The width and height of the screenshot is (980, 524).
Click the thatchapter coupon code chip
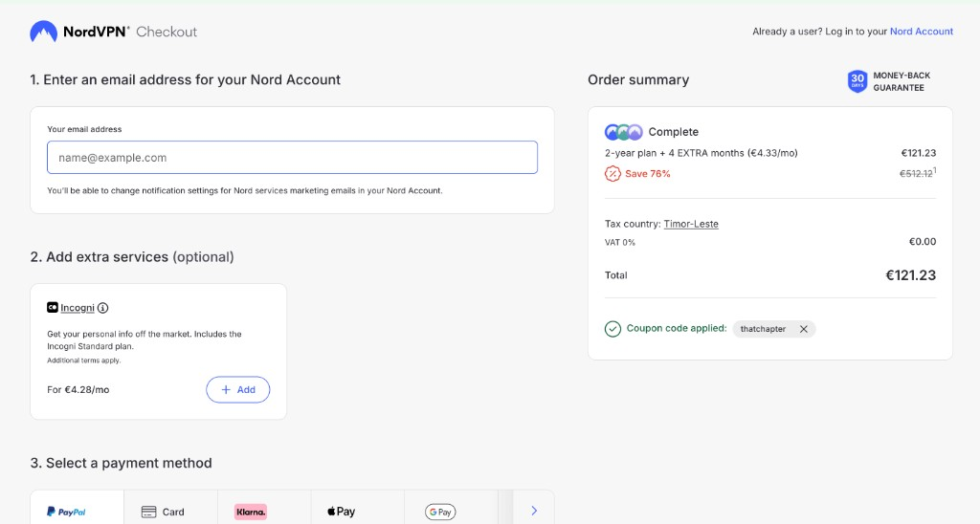coord(773,329)
